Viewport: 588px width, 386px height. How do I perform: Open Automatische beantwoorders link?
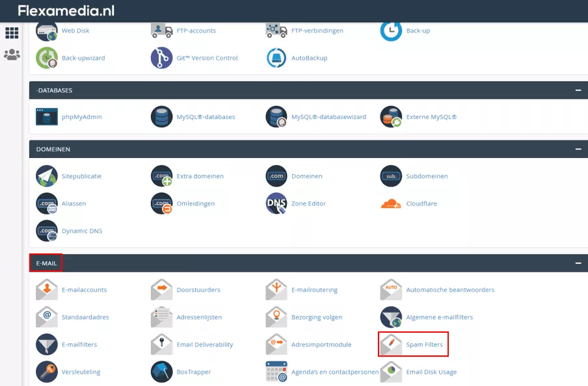(x=450, y=290)
